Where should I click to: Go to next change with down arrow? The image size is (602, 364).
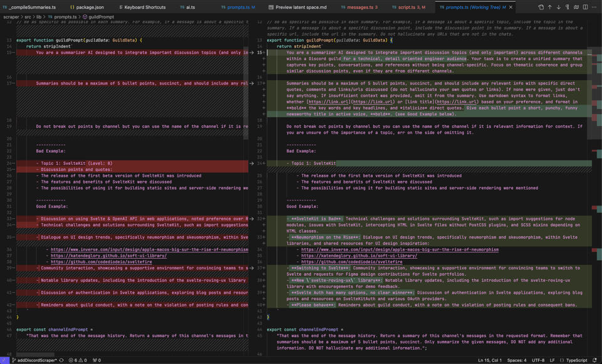point(559,8)
